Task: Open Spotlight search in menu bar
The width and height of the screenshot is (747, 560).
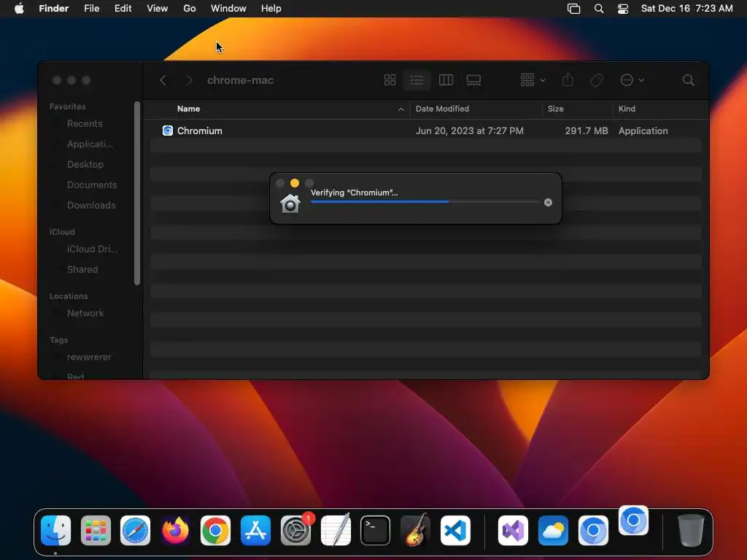Action: (x=599, y=9)
